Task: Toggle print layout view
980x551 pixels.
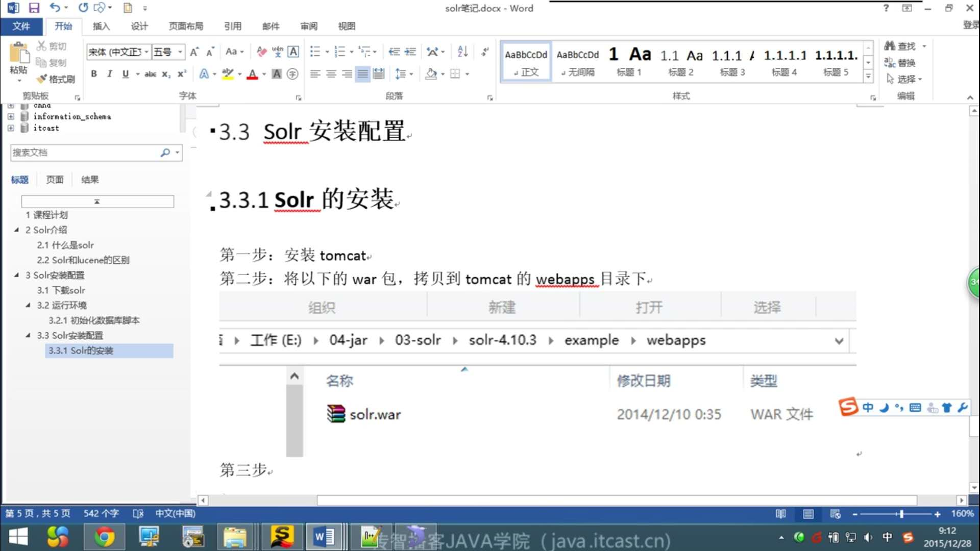Action: click(x=808, y=514)
